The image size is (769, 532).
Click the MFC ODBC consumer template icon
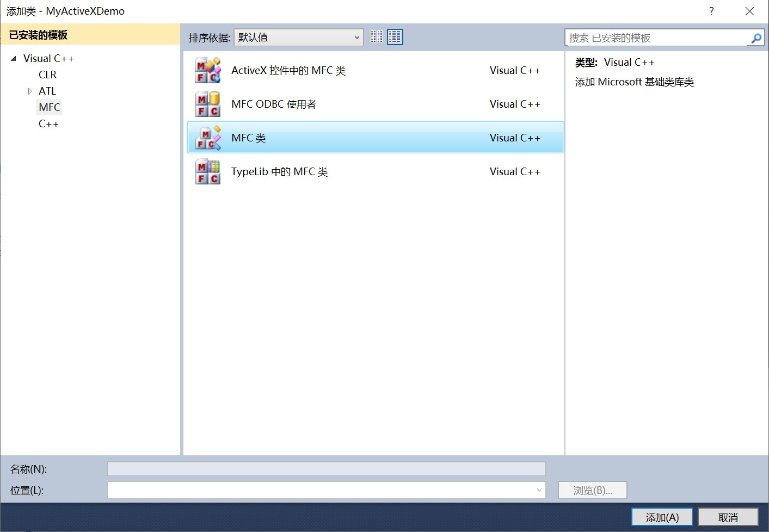point(208,104)
